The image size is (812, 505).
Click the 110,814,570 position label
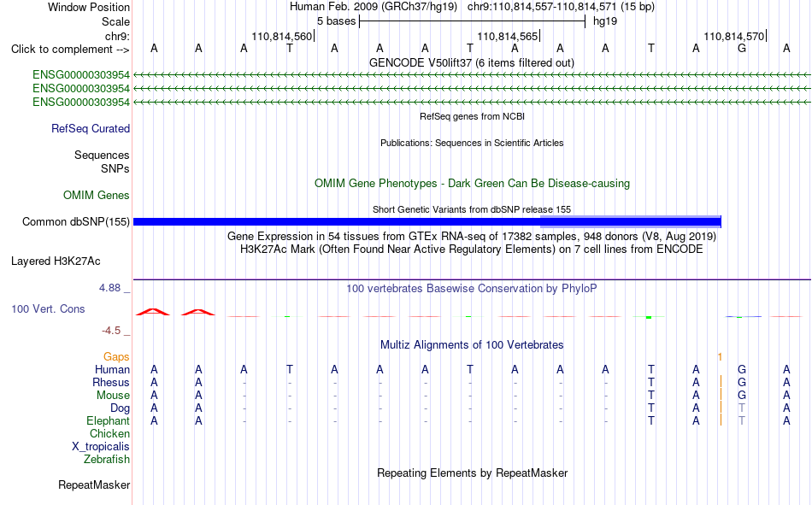tap(734, 36)
